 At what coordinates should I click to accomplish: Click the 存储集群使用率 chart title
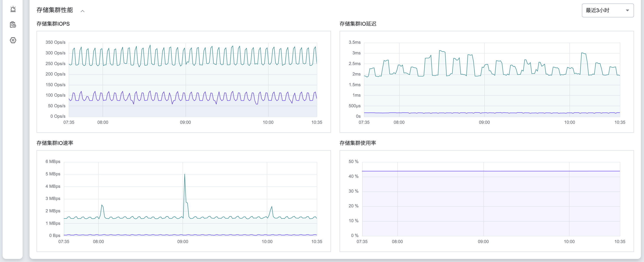[x=358, y=143]
